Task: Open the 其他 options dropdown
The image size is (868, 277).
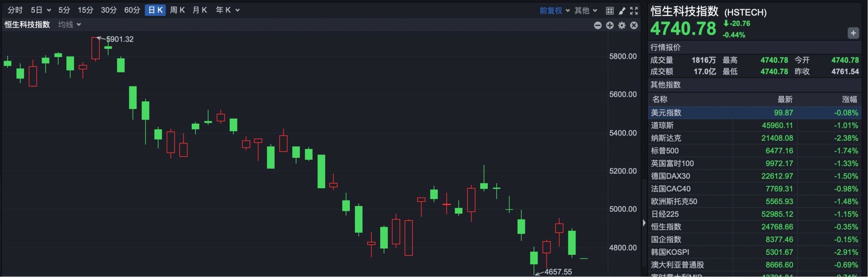Action: click(586, 10)
